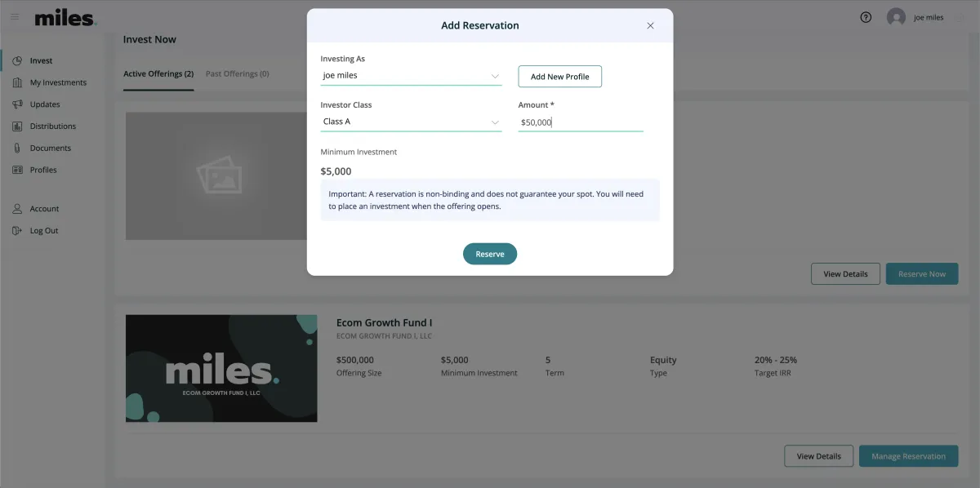The height and width of the screenshot is (488, 980).
Task: Open Profiles in the sidebar
Action: [43, 171]
